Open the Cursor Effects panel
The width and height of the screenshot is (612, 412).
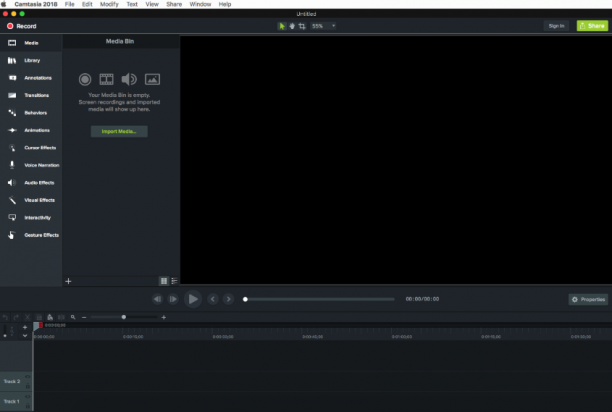point(31,148)
